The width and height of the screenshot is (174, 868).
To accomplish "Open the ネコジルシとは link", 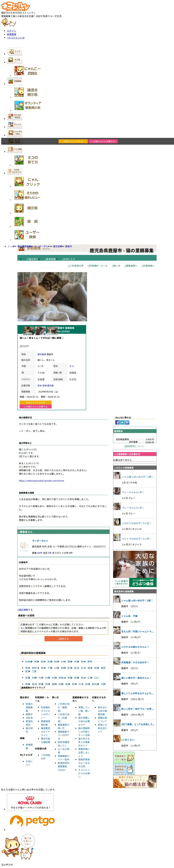I will 16,38.
